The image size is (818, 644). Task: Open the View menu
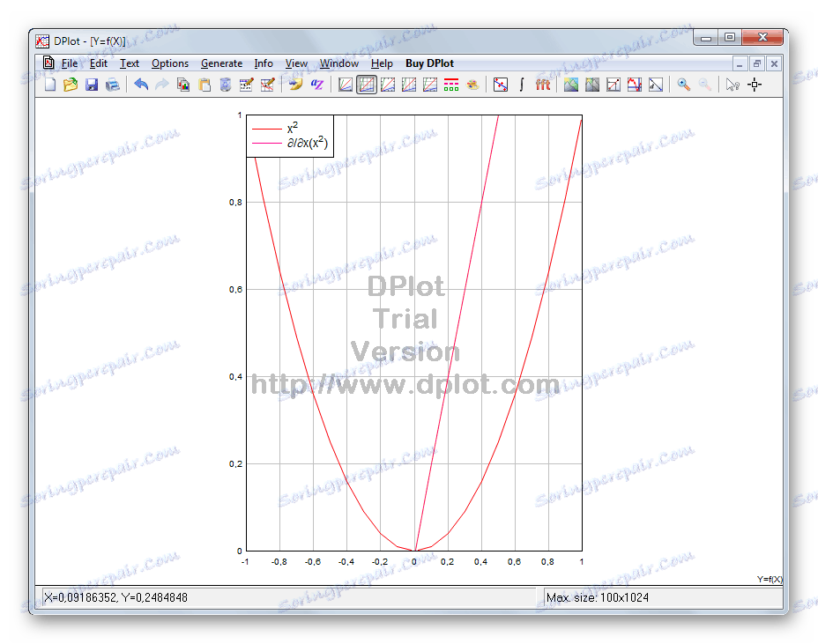[296, 63]
